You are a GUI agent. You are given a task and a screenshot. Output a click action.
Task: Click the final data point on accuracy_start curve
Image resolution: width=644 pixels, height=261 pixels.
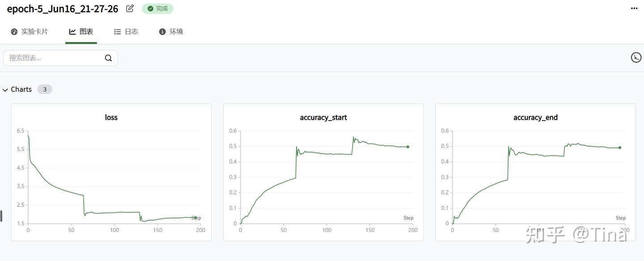tap(408, 147)
